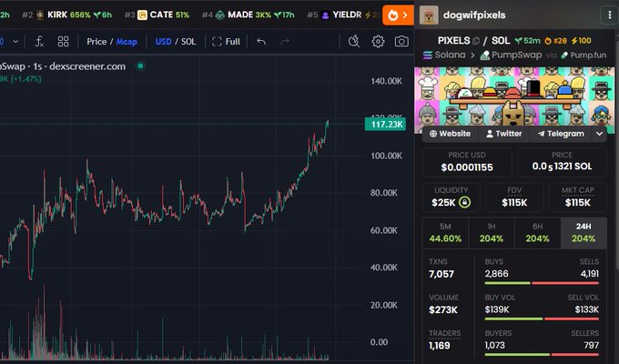
Task: Click the buys versus sells ratio bar
Action: pyautogui.click(x=542, y=283)
